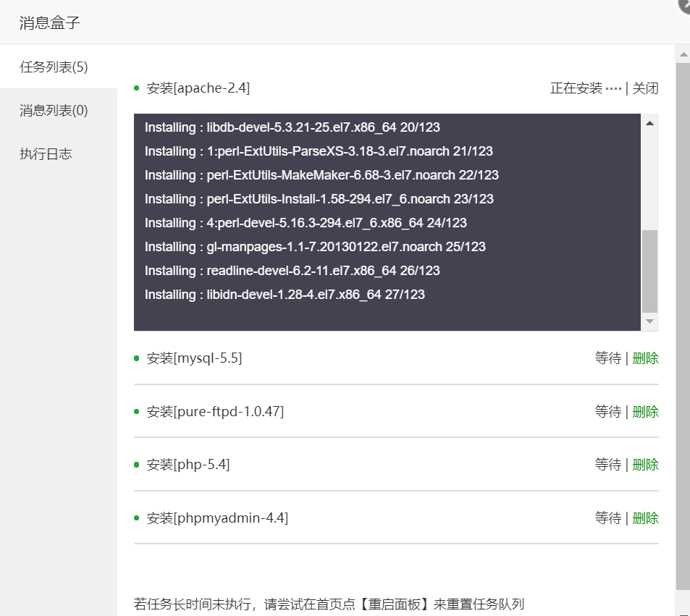Click log line libidn-devel-1.28 27/123
This screenshot has height=616, width=690.
point(285,295)
